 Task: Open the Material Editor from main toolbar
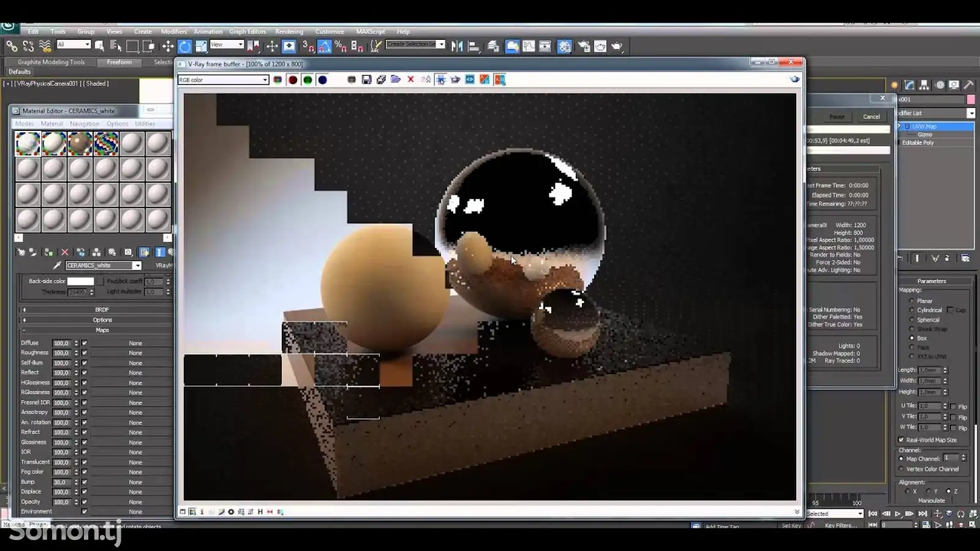click(x=565, y=47)
